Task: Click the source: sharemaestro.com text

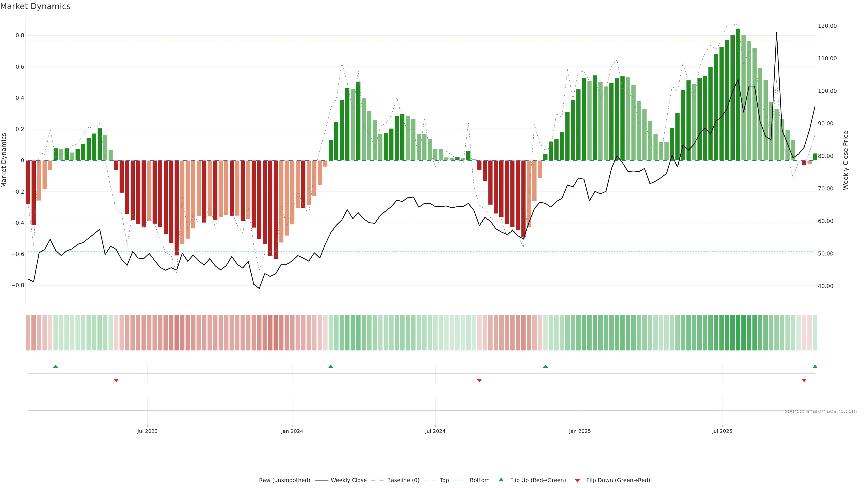Action: 821,411
